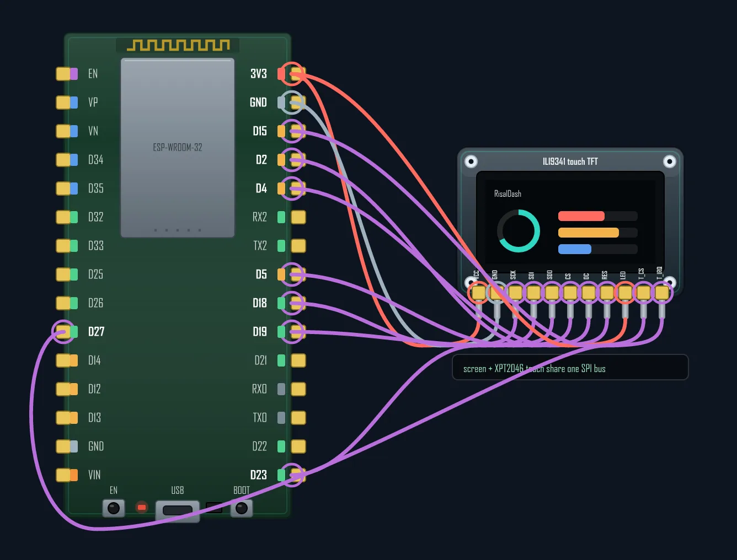Click the TFT DC header pin
Viewport: 737px width, 560px height.
click(x=589, y=293)
